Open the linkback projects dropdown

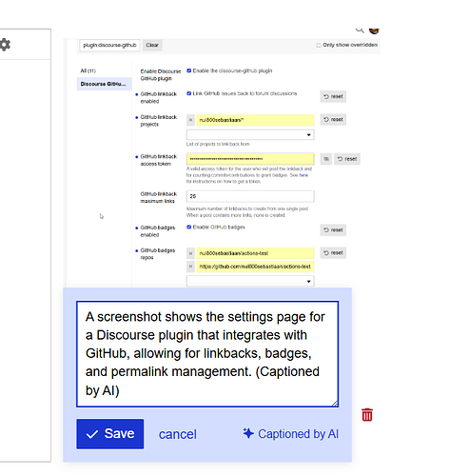(250, 134)
